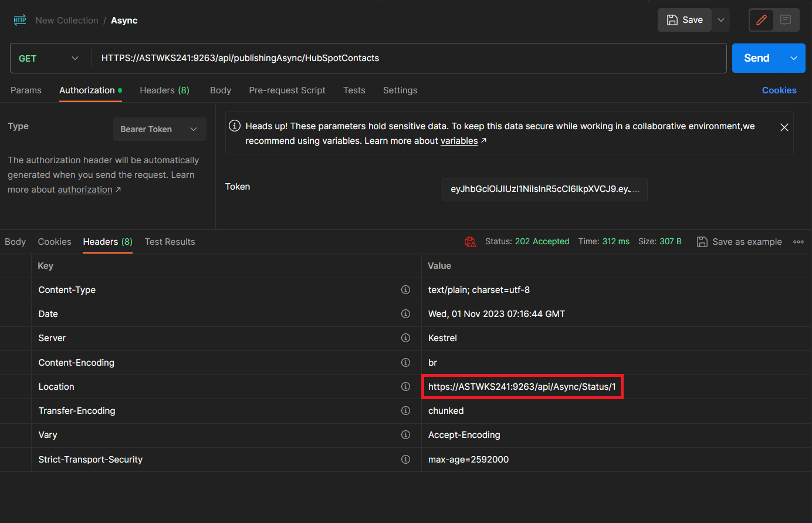
Task: Click the network globe icon near Status
Action: point(471,242)
